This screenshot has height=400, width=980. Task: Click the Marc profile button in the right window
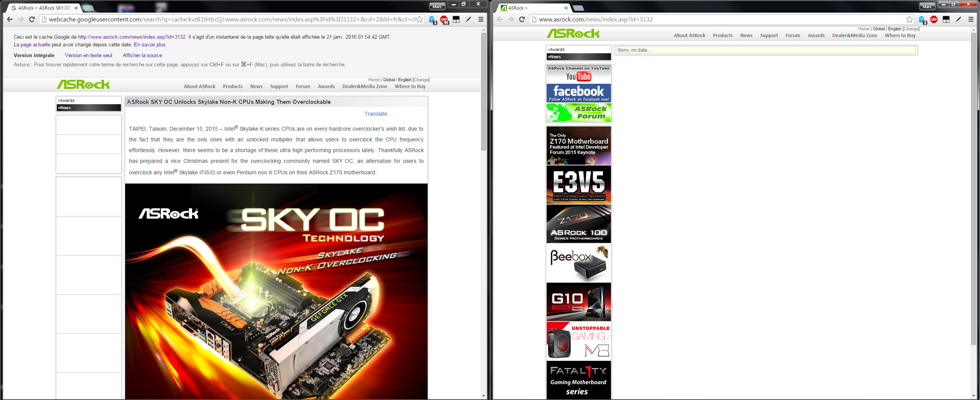click(x=927, y=6)
